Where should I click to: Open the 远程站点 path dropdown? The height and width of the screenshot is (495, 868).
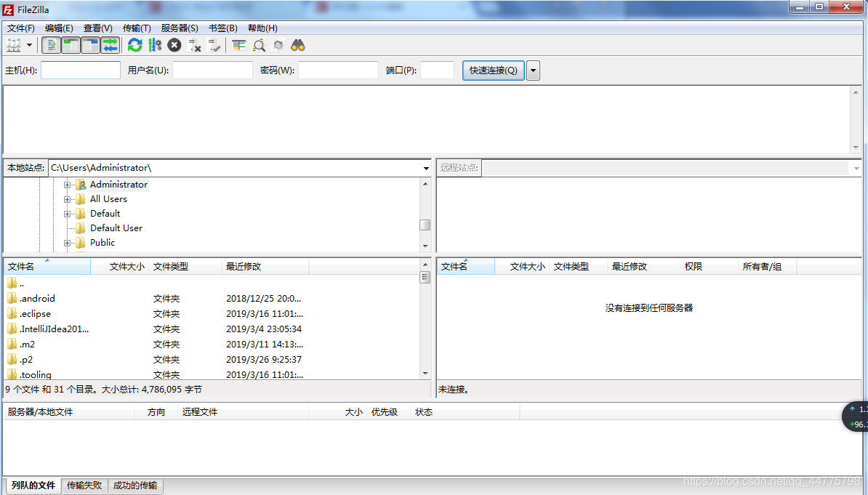pyautogui.click(x=856, y=169)
